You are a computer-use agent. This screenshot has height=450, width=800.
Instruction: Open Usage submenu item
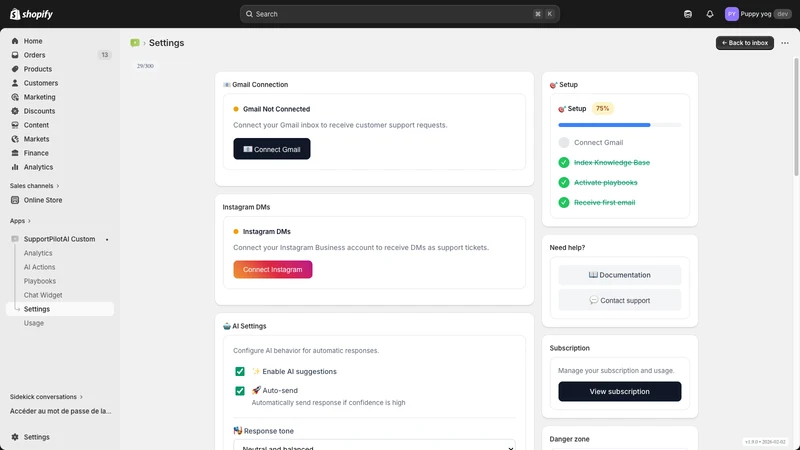tap(34, 323)
